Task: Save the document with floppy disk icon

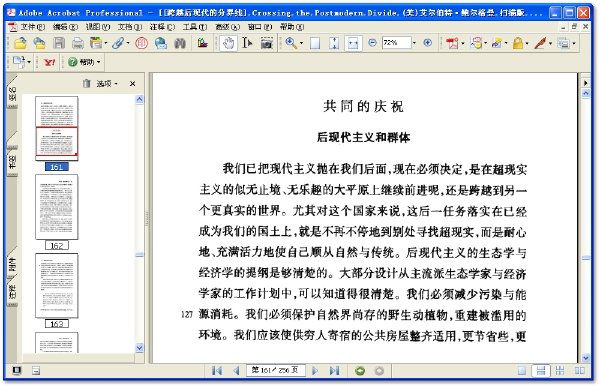Action: (59, 43)
